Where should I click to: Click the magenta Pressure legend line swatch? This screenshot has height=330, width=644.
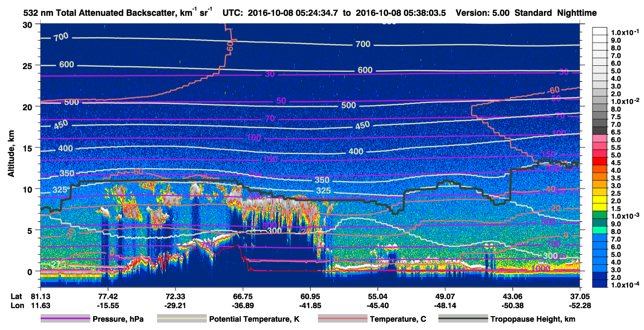65,319
